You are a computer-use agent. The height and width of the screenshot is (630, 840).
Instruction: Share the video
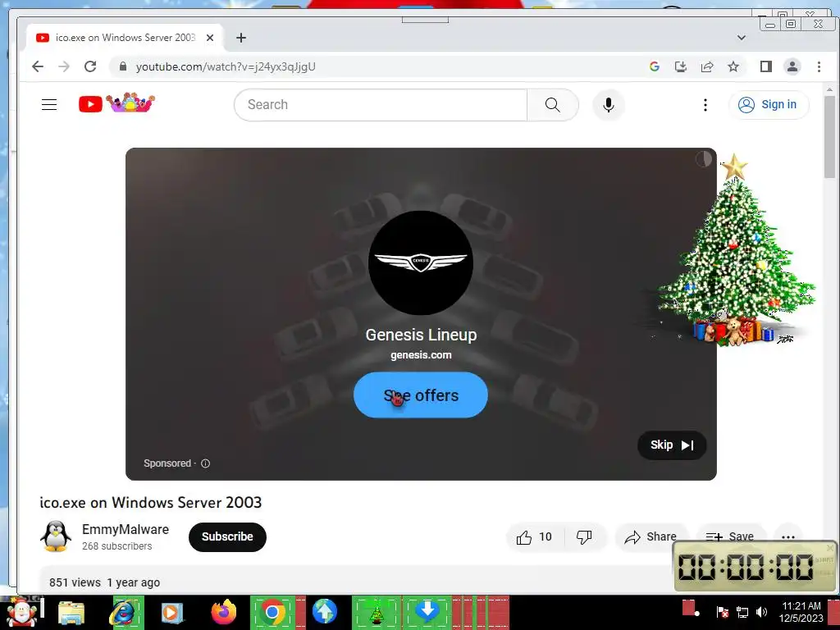point(651,536)
